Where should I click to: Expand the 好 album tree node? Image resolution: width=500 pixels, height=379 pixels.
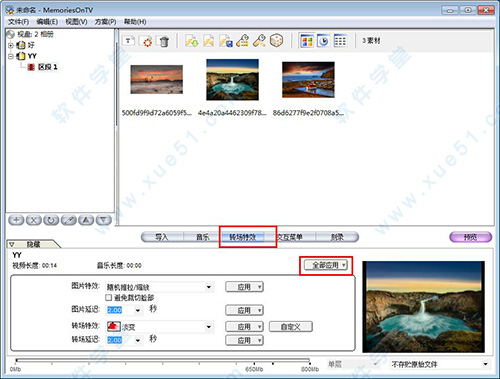tap(11, 45)
